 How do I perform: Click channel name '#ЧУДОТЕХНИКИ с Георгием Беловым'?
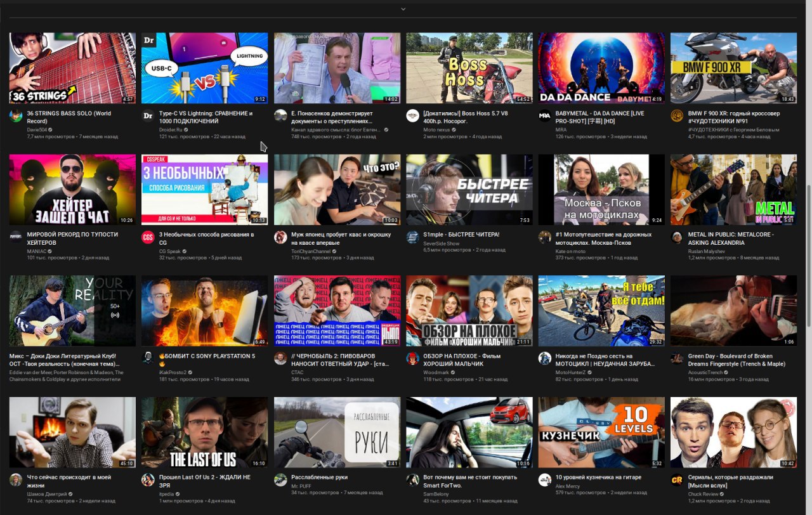click(733, 129)
